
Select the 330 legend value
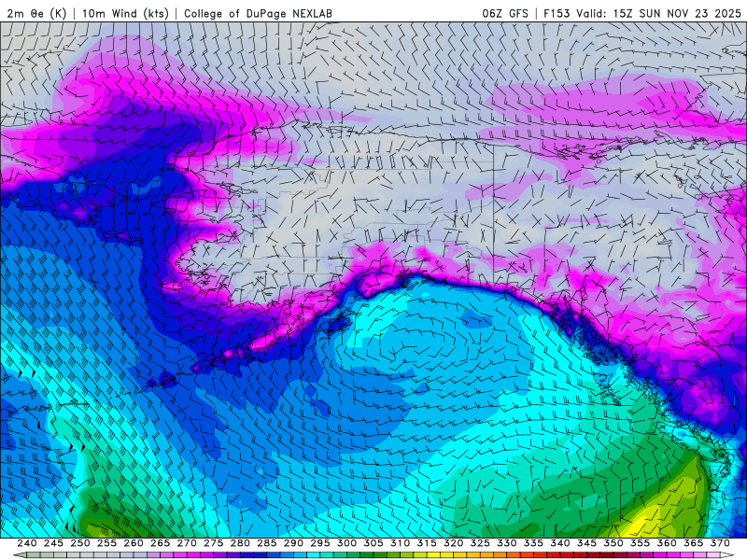[507, 543]
